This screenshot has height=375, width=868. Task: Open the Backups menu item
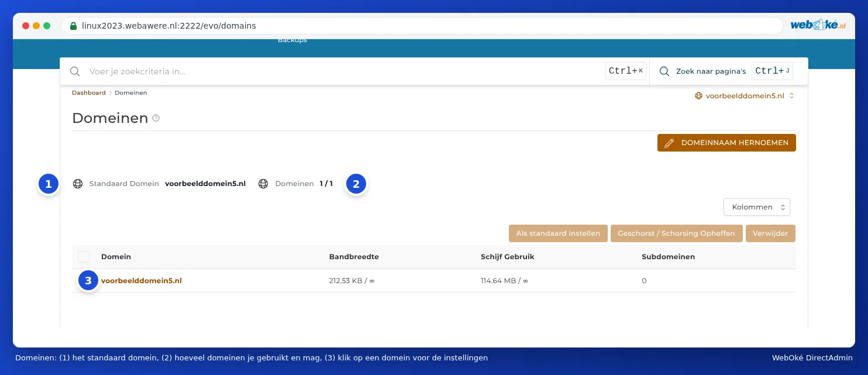click(292, 40)
